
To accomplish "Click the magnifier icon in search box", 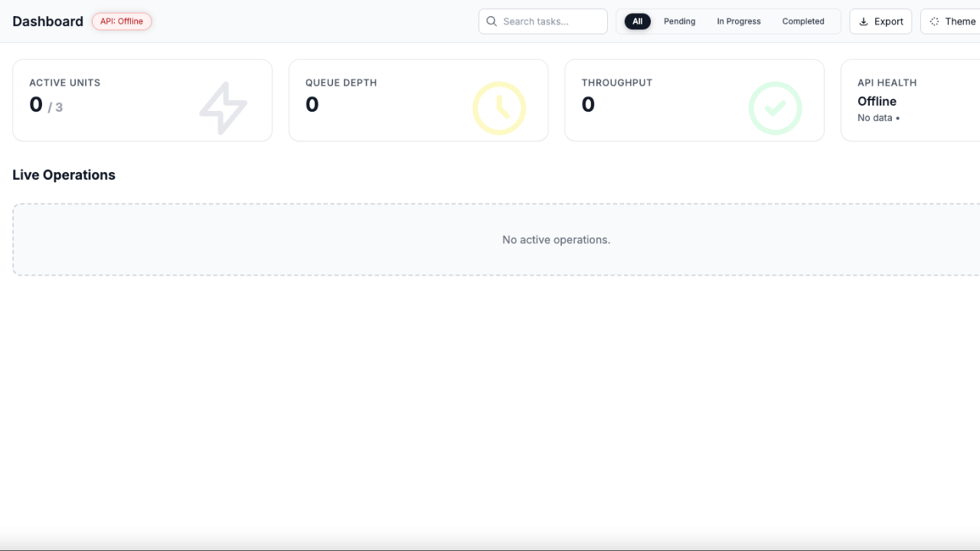I will coord(492,21).
